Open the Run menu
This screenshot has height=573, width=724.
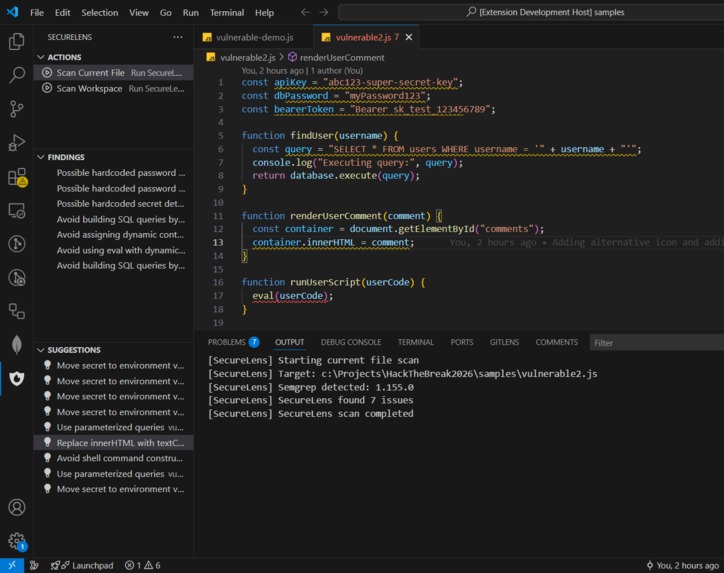[191, 12]
